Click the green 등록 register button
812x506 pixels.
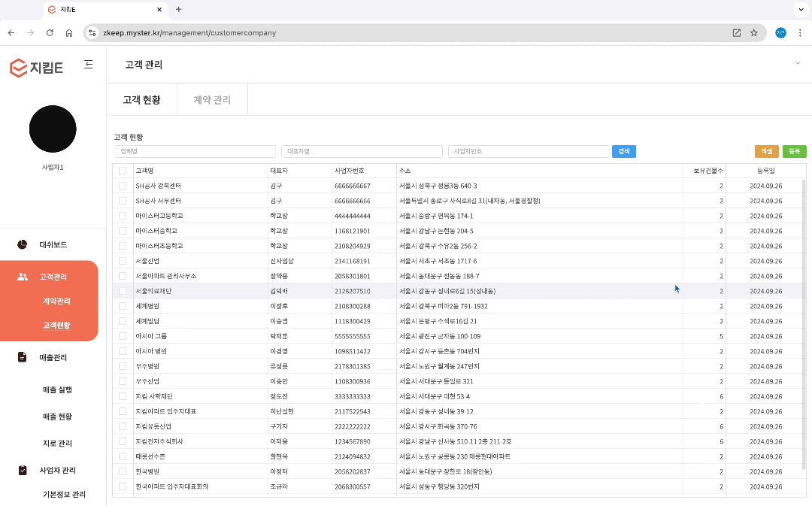tap(794, 151)
